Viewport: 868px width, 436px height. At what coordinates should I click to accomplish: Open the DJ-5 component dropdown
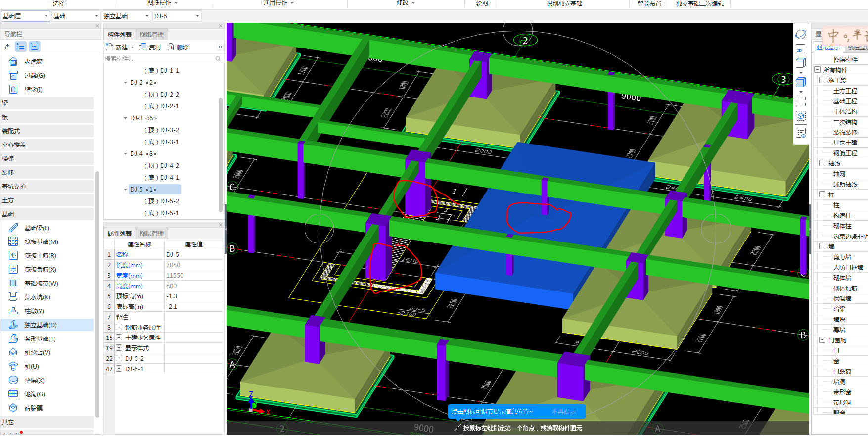click(x=177, y=16)
